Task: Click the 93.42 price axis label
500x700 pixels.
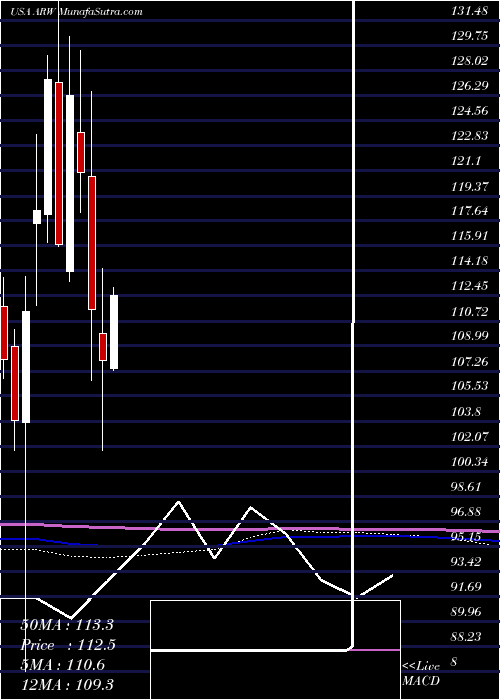Action: tap(467, 560)
